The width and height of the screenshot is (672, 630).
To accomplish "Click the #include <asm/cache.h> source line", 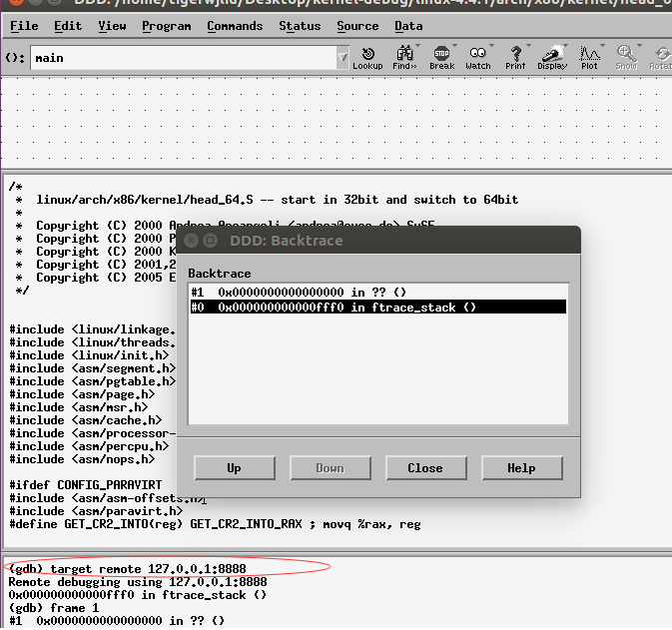I will tap(86, 420).
